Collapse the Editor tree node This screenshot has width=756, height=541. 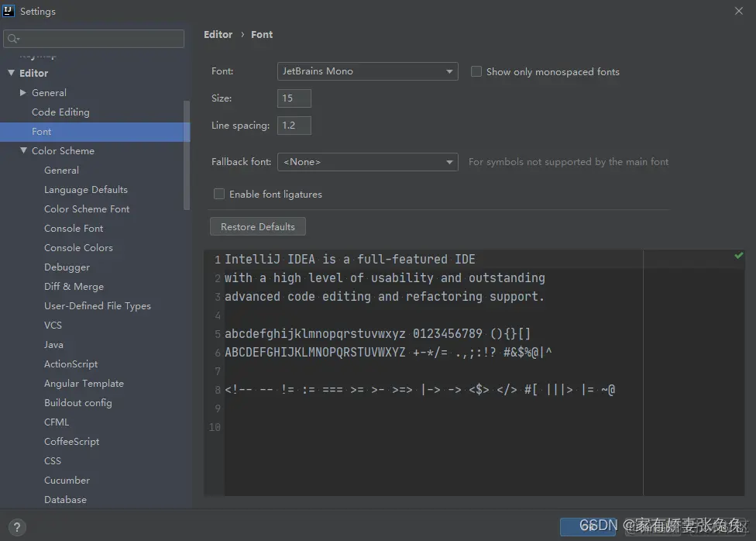tap(11, 73)
